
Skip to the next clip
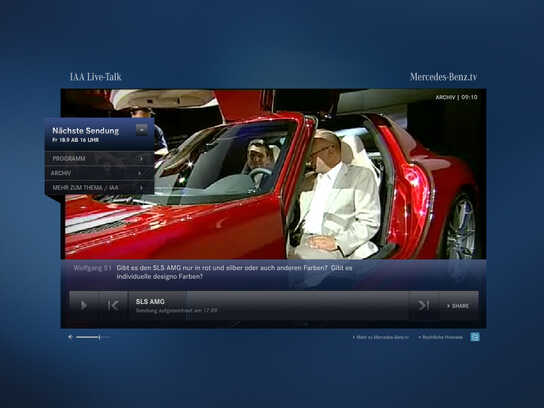click(x=424, y=306)
